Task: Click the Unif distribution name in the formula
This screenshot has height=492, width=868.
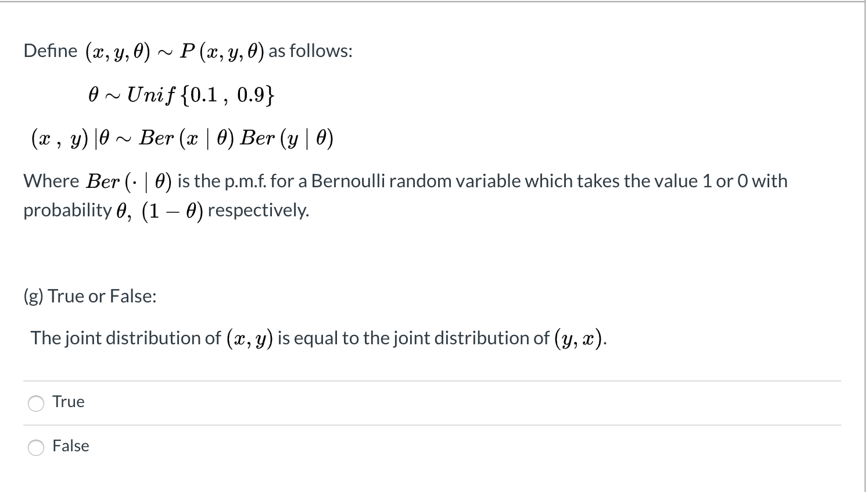Action: click(x=152, y=94)
